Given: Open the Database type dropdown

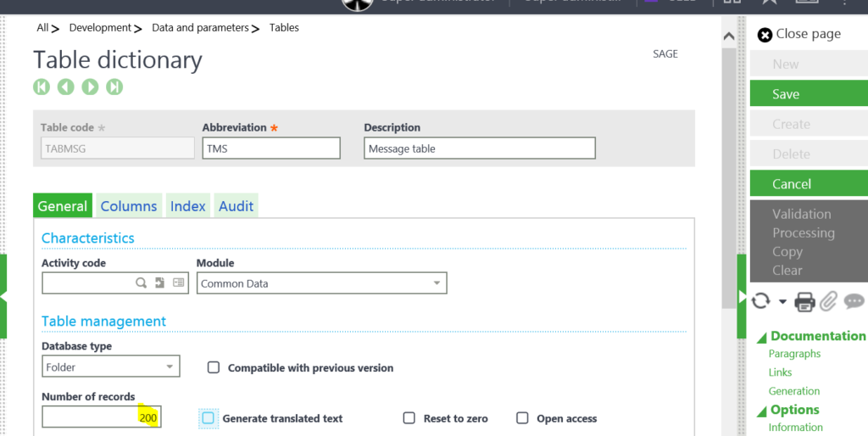Looking at the screenshot, I should (170, 367).
